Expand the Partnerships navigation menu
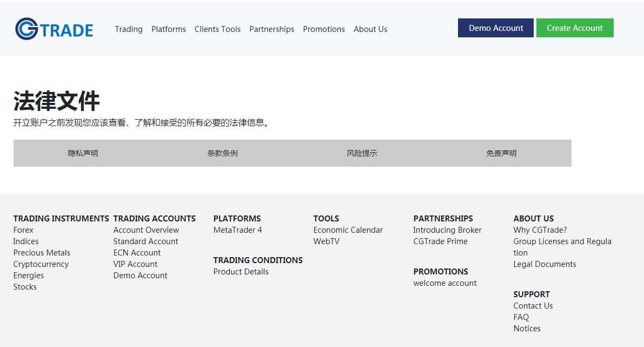The width and height of the screenshot is (644, 347). 271,29
